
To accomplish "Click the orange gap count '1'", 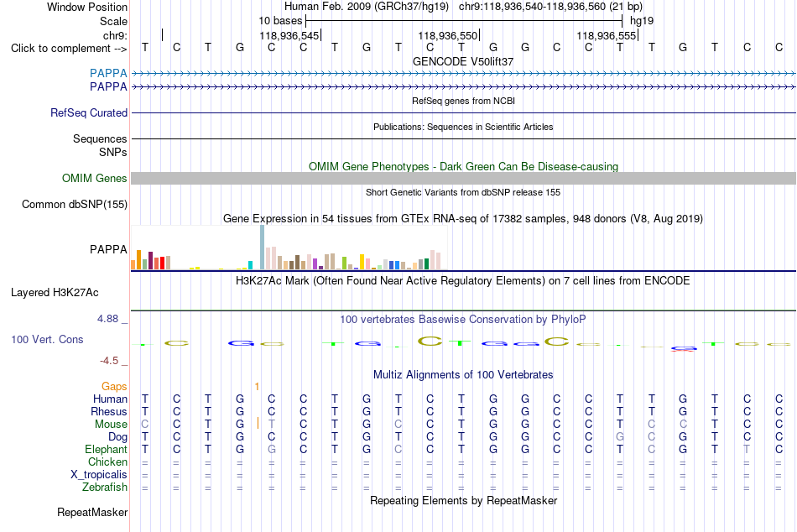I will pos(258,387).
